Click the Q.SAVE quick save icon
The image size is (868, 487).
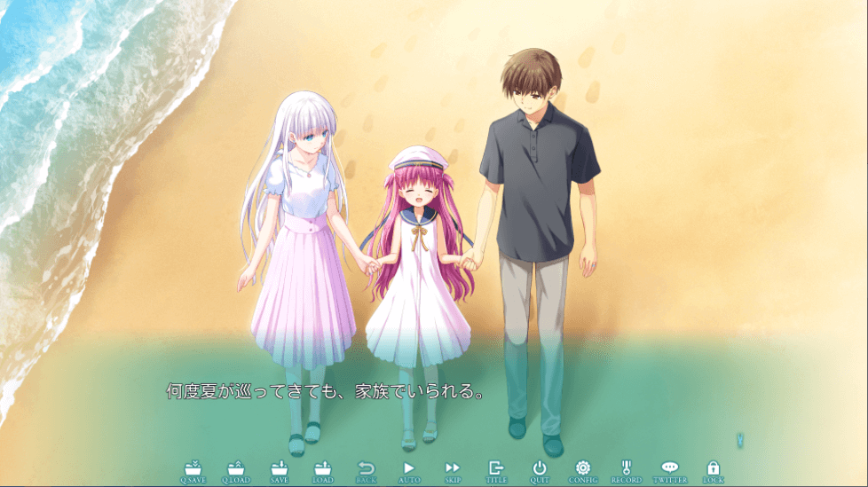pyautogui.click(x=193, y=471)
